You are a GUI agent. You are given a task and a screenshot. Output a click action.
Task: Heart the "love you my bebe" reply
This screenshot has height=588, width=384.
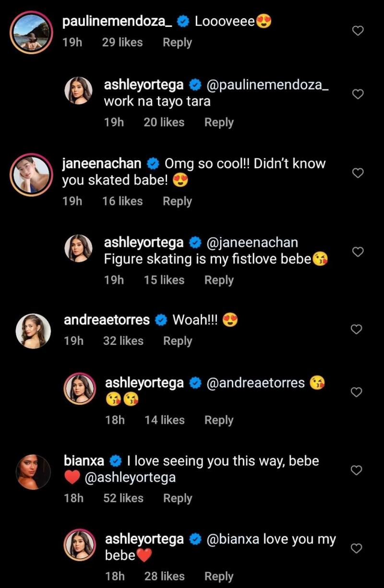coord(356,549)
